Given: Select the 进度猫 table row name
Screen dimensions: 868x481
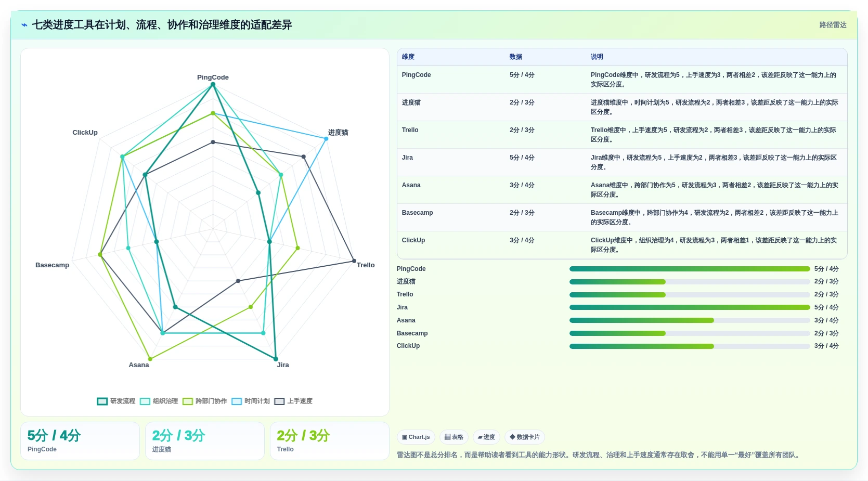Looking at the screenshot, I should [x=411, y=102].
